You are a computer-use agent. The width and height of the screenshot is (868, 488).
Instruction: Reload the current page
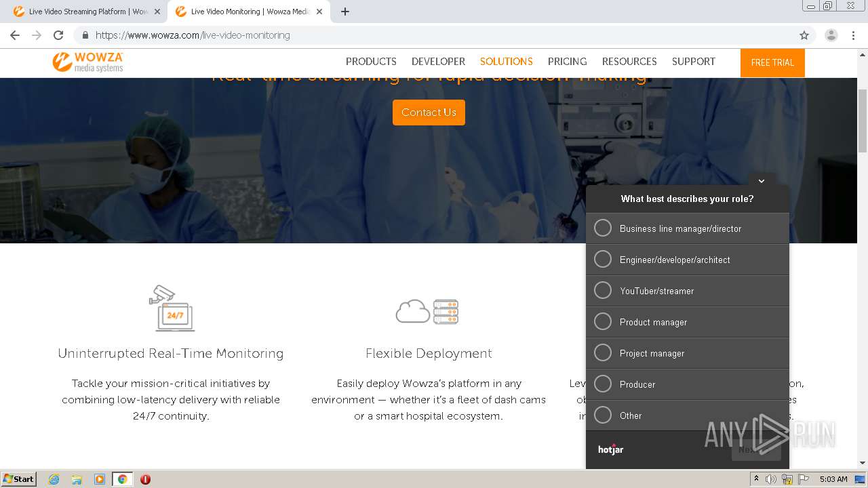coord(58,35)
